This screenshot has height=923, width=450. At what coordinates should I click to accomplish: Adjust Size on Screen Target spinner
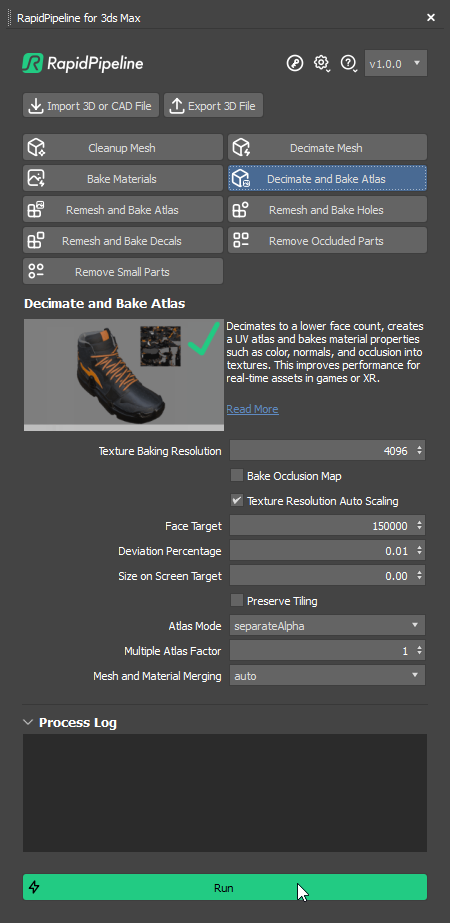tap(419, 576)
